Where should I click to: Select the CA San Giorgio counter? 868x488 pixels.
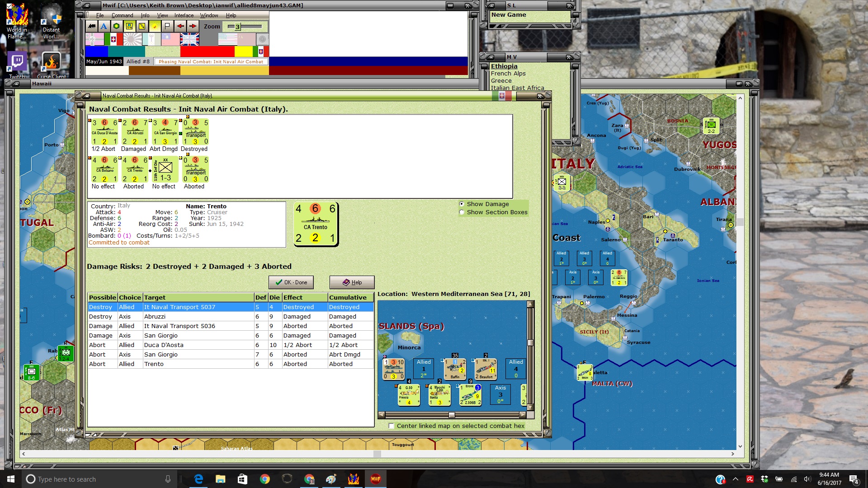pos(165,132)
